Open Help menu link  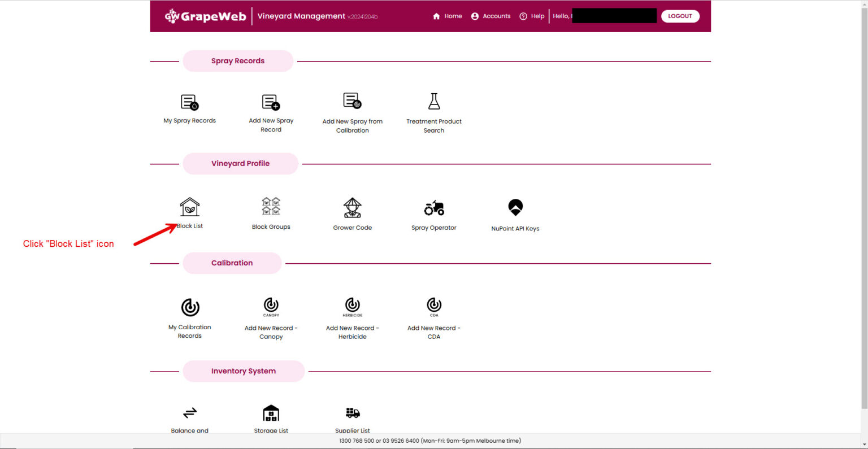coord(537,16)
